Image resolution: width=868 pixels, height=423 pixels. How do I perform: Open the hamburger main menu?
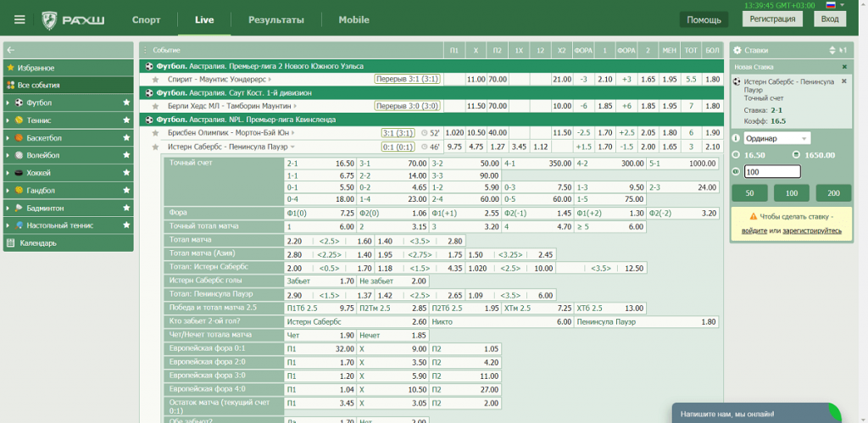(x=19, y=19)
